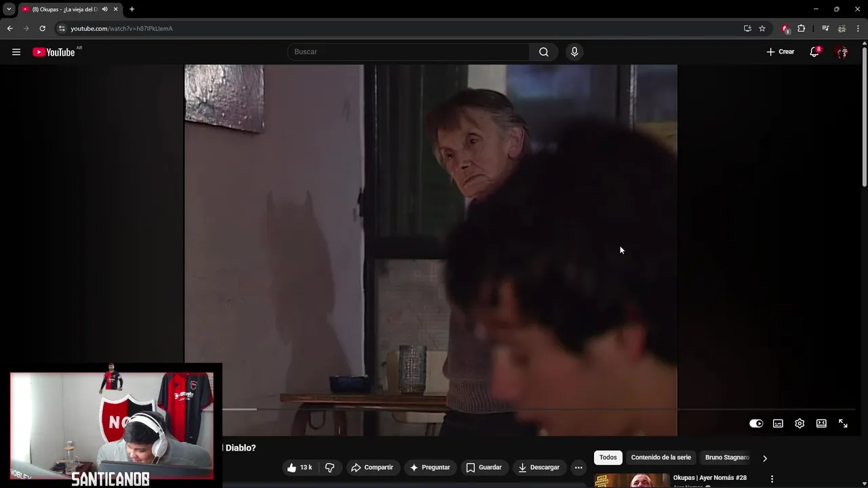Enter fullscreen mode
This screenshot has height=488, width=868.
coord(843,424)
